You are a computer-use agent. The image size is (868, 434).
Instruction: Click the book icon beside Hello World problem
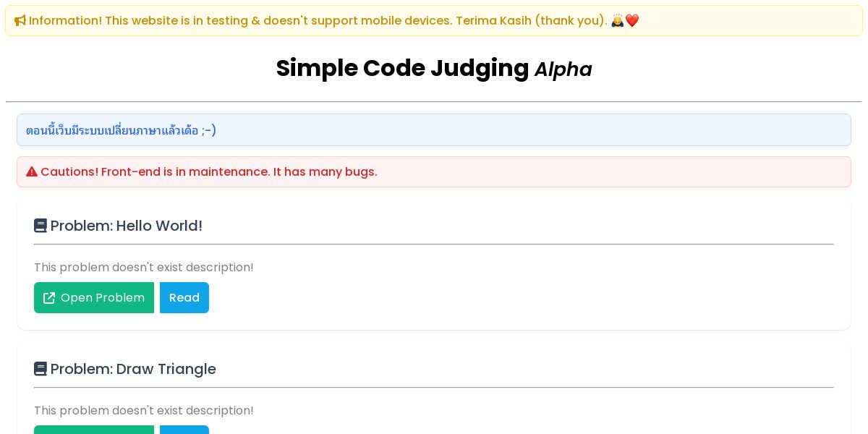(x=41, y=226)
